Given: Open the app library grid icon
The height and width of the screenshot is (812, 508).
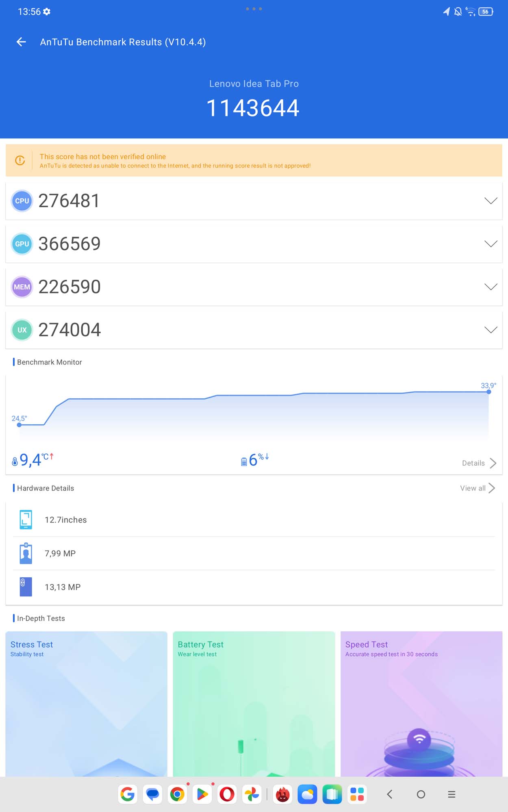Looking at the screenshot, I should pyautogui.click(x=357, y=794).
